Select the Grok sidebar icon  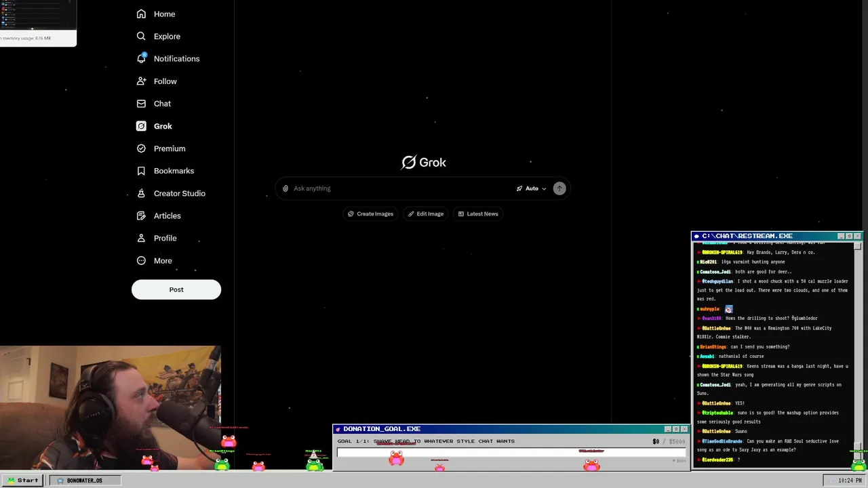pos(141,125)
